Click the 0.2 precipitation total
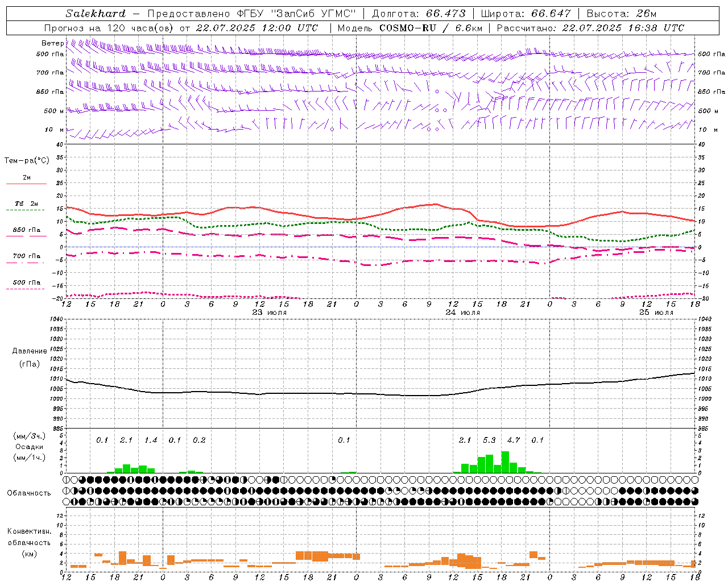The image size is (728, 582). coord(199,440)
